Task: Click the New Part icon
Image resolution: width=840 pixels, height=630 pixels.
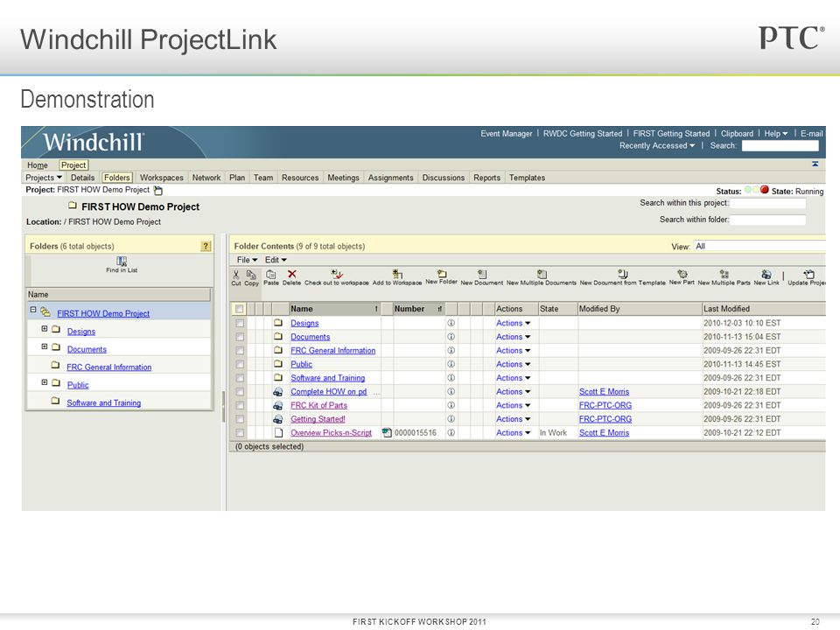Action: (682, 274)
